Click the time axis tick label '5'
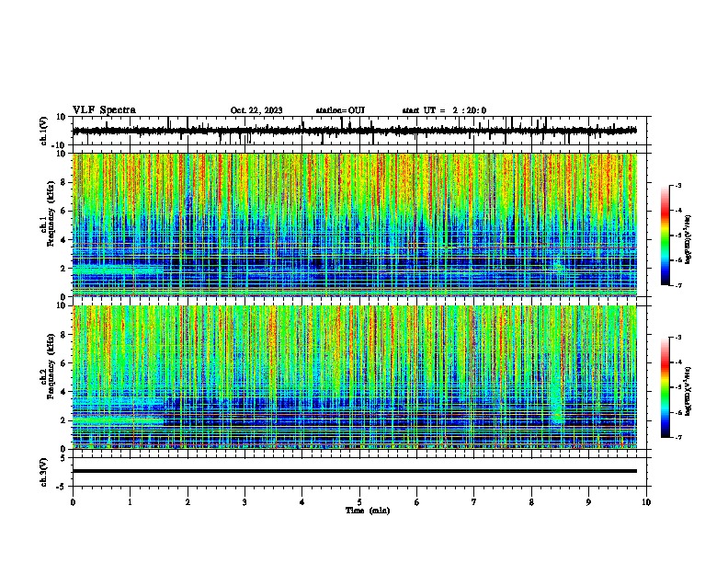The image size is (728, 563). 359,502
